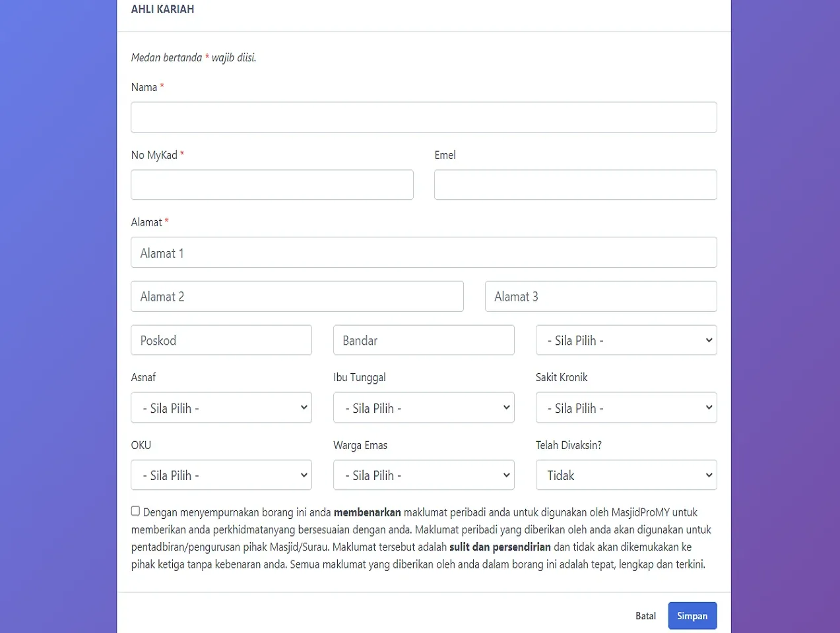Tick the personal data consent checkbox
Viewport: 840px width, 633px height.
pyautogui.click(x=135, y=511)
